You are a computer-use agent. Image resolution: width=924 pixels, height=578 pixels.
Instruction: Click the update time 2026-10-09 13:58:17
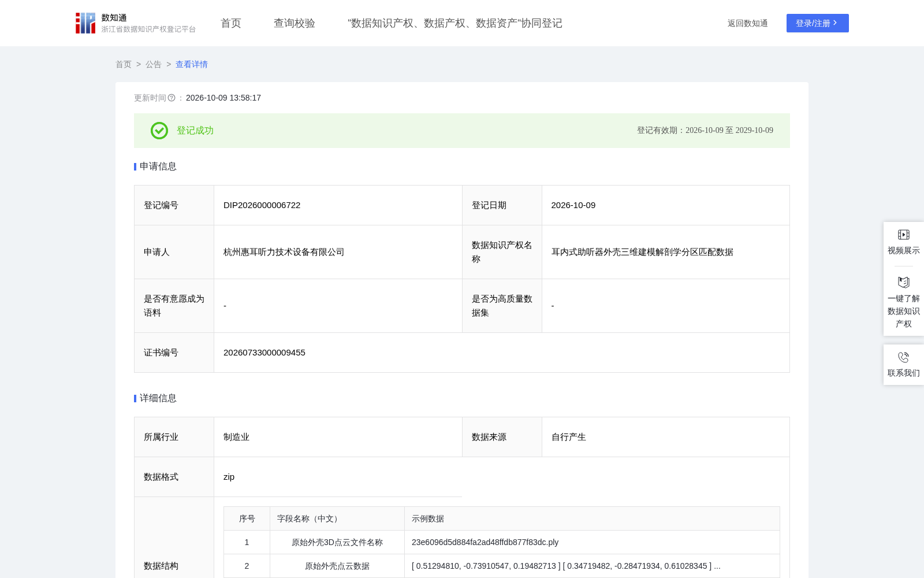click(x=223, y=98)
